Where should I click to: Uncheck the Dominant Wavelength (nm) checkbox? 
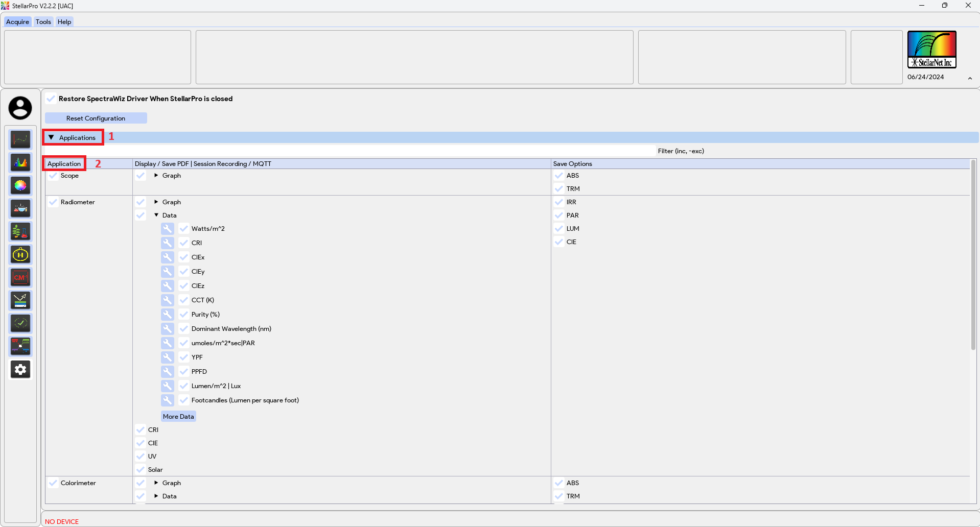(184, 329)
